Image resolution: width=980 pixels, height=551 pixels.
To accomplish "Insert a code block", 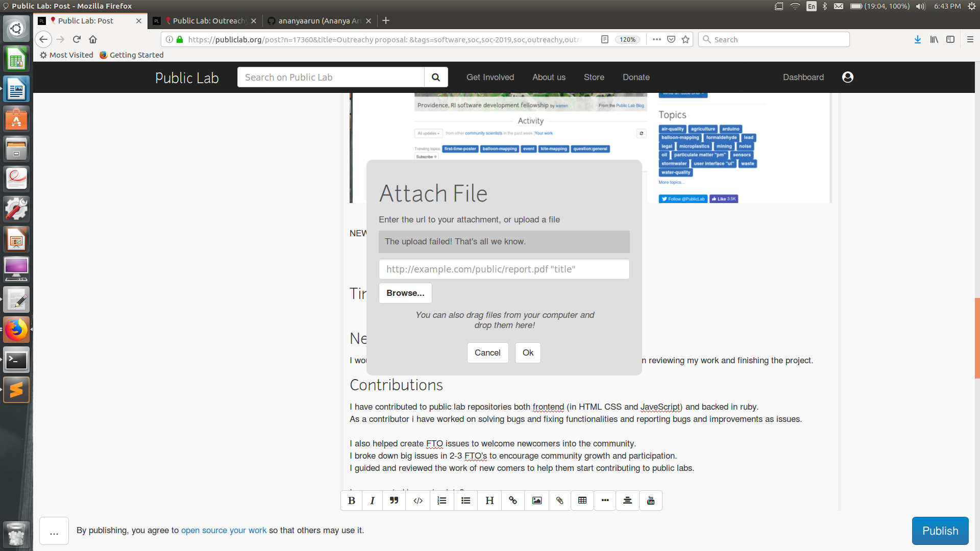I will [x=418, y=500].
